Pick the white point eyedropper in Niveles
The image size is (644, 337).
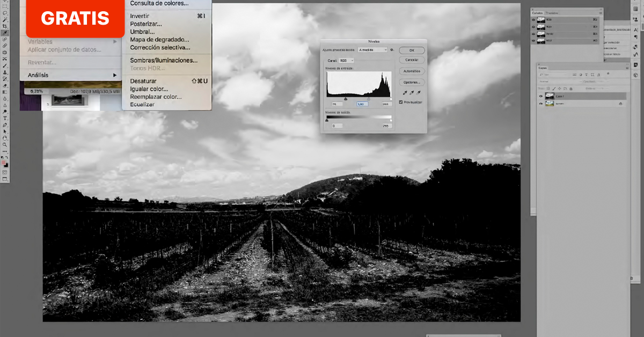point(419,93)
